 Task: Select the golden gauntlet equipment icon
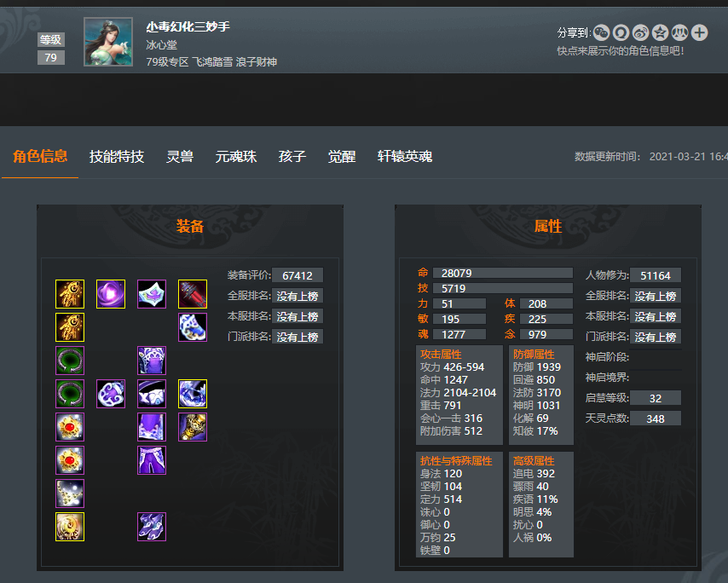pyautogui.click(x=193, y=427)
